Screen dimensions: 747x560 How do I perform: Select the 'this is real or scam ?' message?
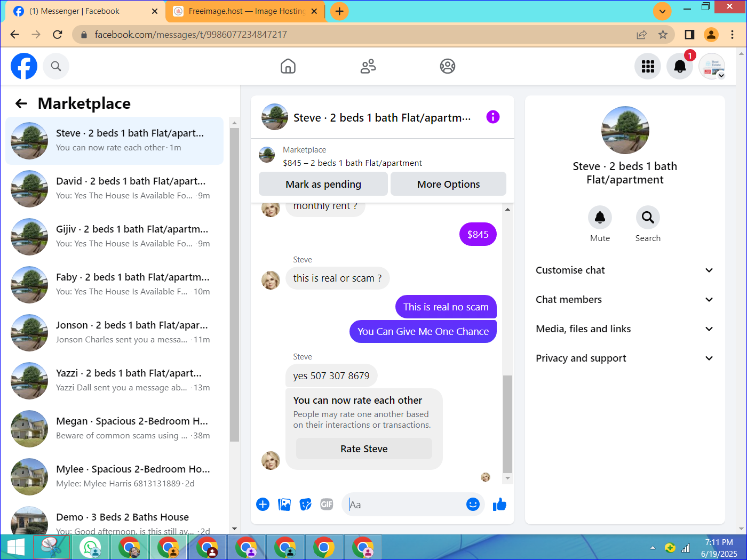point(337,278)
